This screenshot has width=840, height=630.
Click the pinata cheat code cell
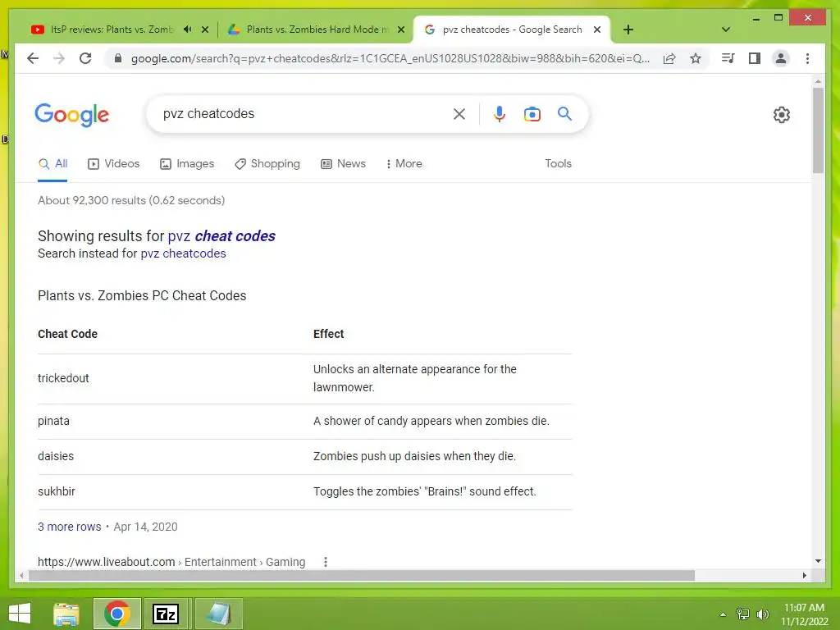tap(53, 421)
